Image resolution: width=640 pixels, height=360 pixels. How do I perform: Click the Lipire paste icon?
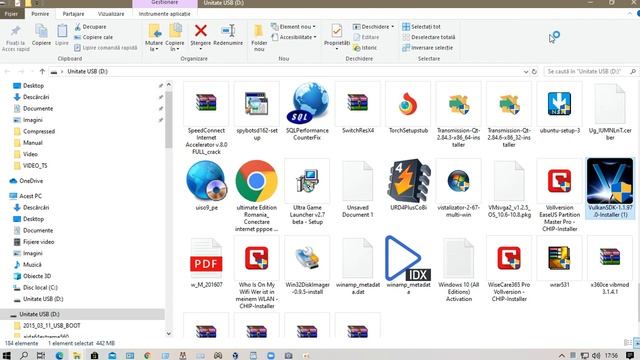coord(62,31)
